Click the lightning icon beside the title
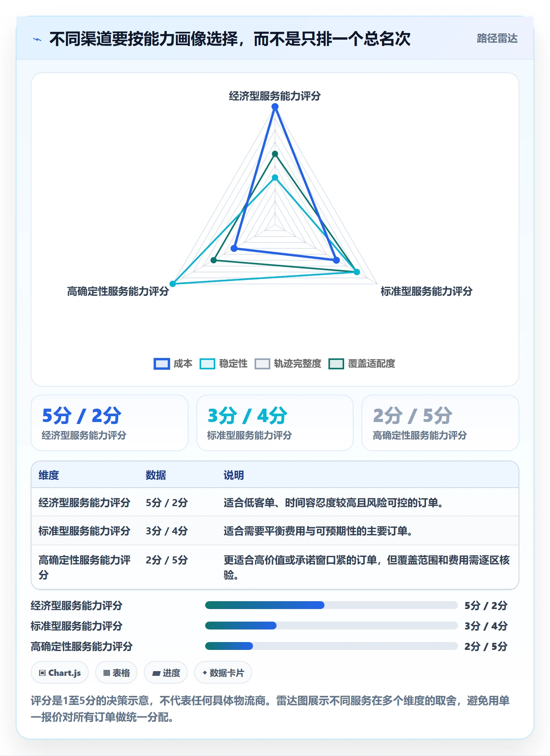 pos(37,39)
